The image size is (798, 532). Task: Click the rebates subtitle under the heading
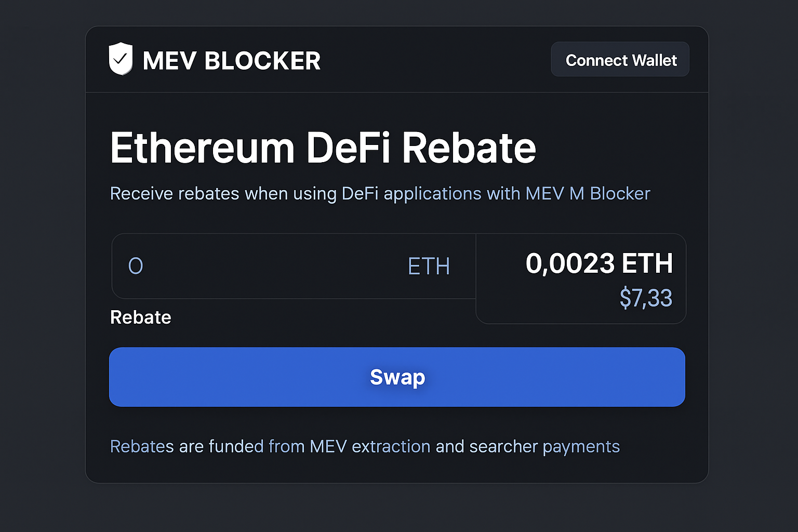tap(380, 193)
